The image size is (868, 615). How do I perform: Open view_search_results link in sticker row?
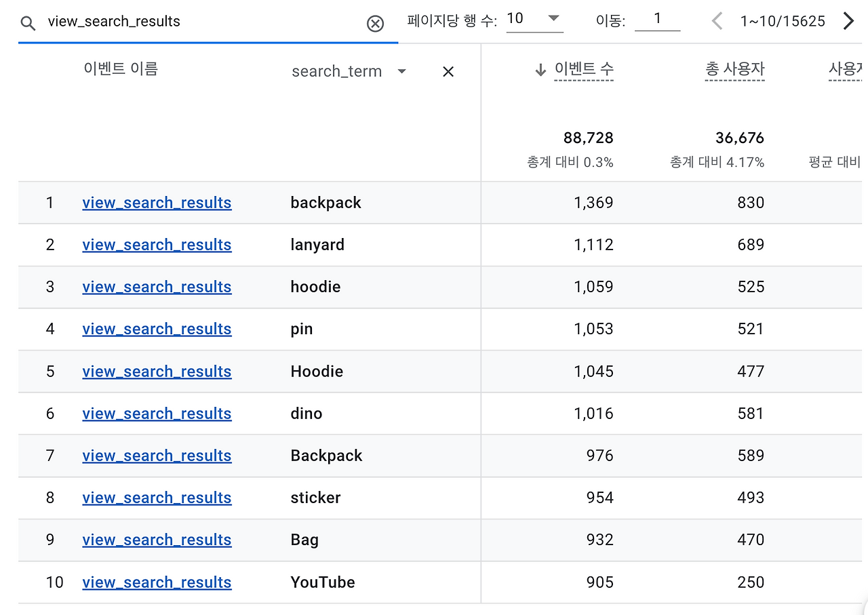[x=157, y=498]
